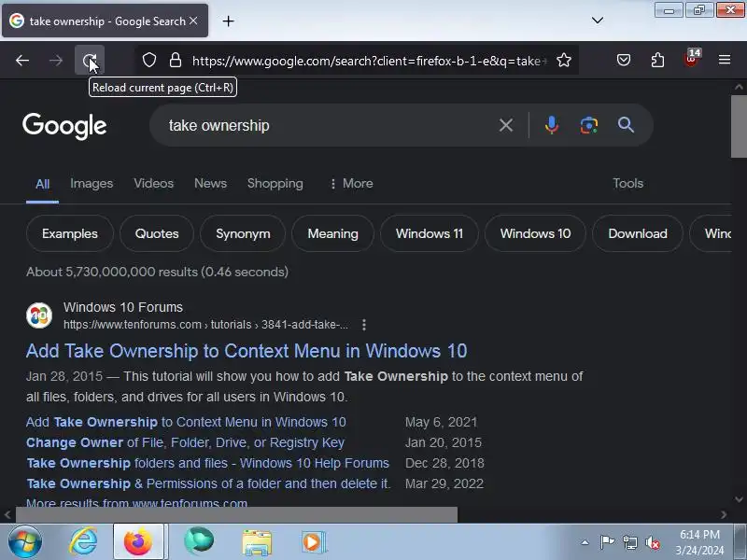Open the tenforums result three-dot options
Viewport: 747px width, 560px height.
[364, 325]
